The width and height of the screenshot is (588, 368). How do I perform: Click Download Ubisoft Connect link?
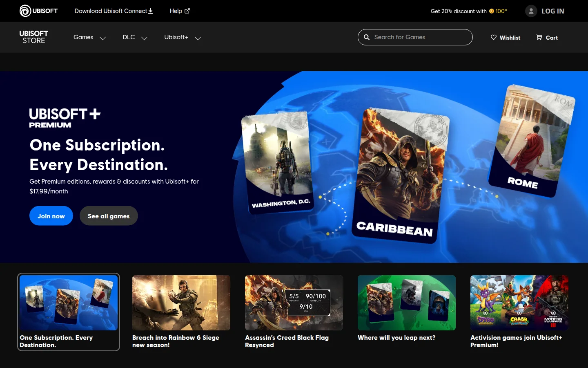pyautogui.click(x=114, y=11)
